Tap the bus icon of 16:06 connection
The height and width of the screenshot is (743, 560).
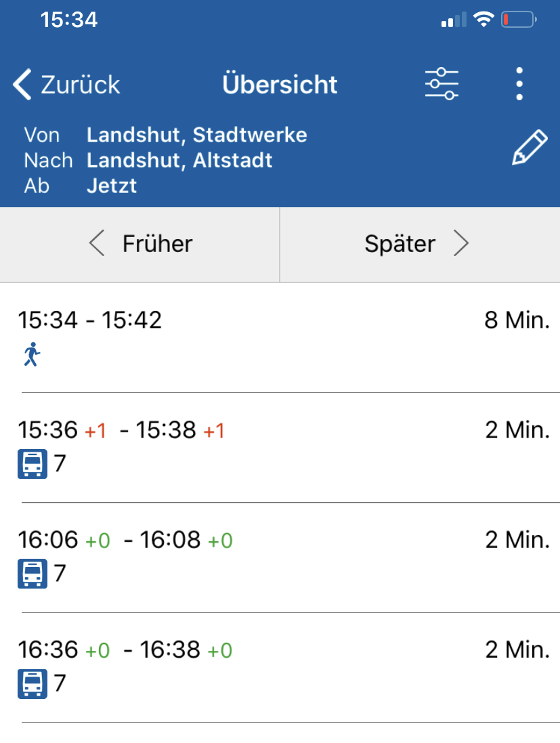tap(33, 574)
